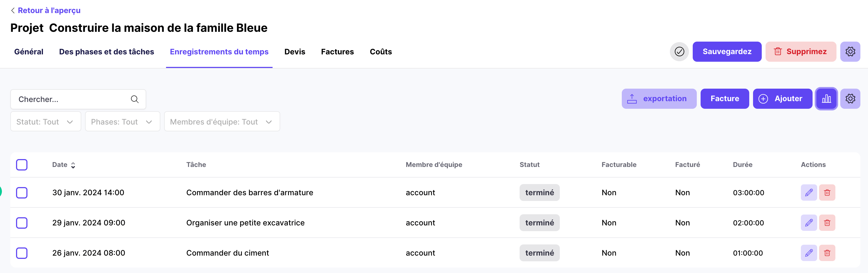Select the Enregistrements du temps tab
This screenshot has height=273, width=868.
click(x=219, y=52)
